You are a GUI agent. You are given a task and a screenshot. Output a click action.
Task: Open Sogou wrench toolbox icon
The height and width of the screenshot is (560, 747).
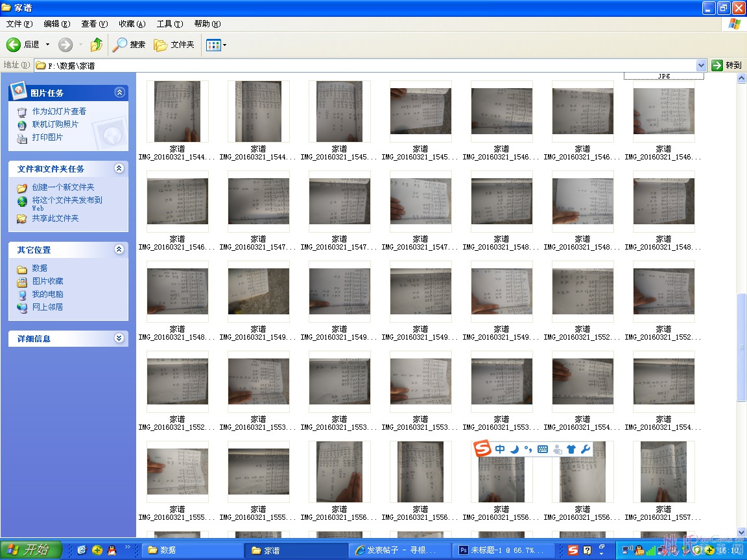(x=586, y=449)
